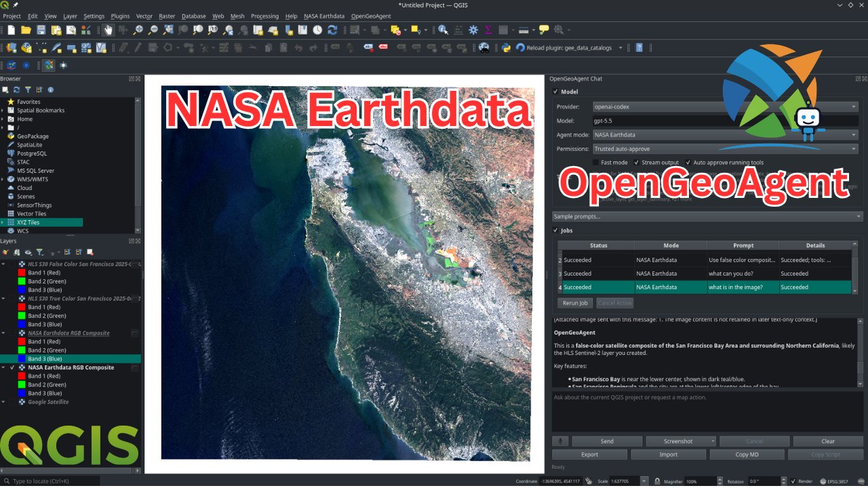Click Expand All in the Layers toolbar
Image resolution: width=868 pixels, height=488 pixels.
tap(67, 252)
